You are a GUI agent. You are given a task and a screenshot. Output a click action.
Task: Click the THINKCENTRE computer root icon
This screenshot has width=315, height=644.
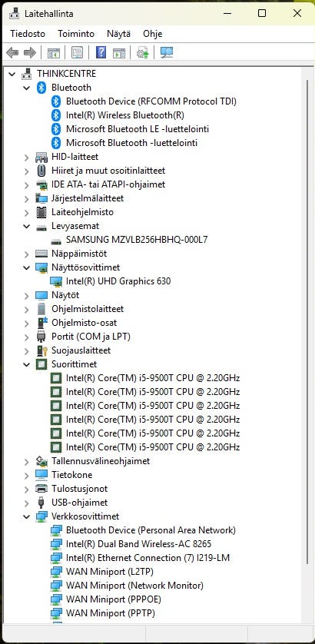tap(27, 74)
